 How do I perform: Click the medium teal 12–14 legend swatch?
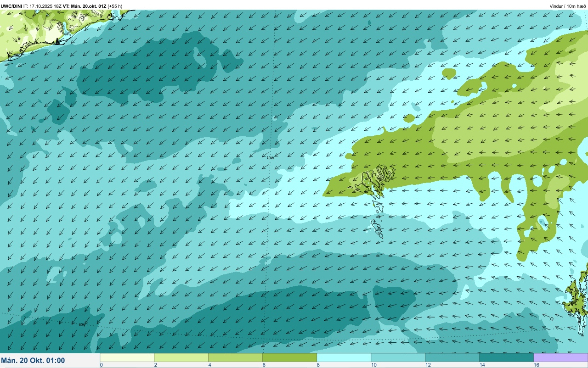click(452, 357)
